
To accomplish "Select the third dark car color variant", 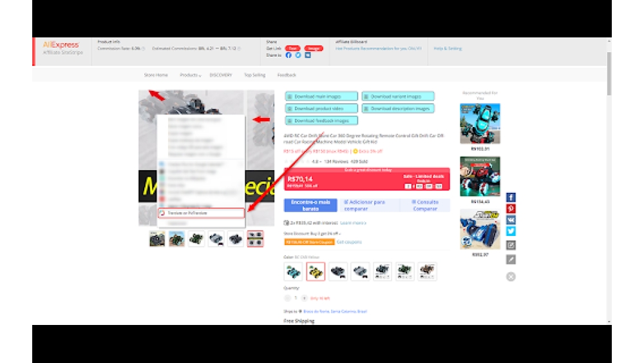I will point(338,271).
